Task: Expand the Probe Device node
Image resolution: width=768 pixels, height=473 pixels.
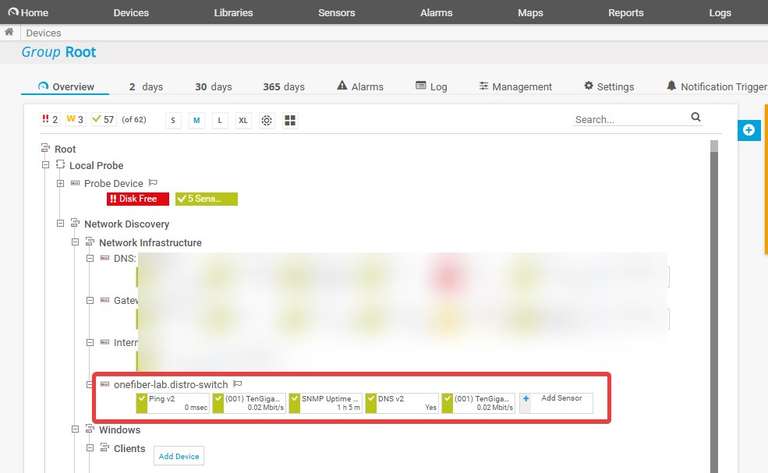Action: (x=60, y=183)
